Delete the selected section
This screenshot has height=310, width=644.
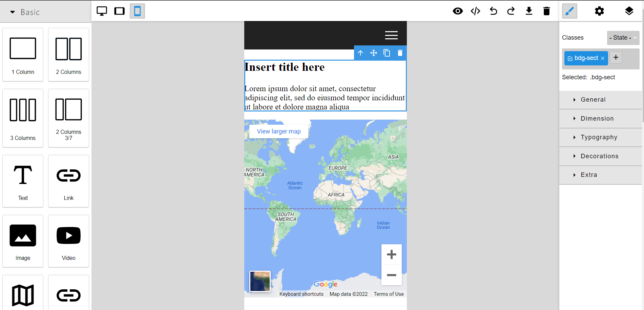click(x=400, y=53)
